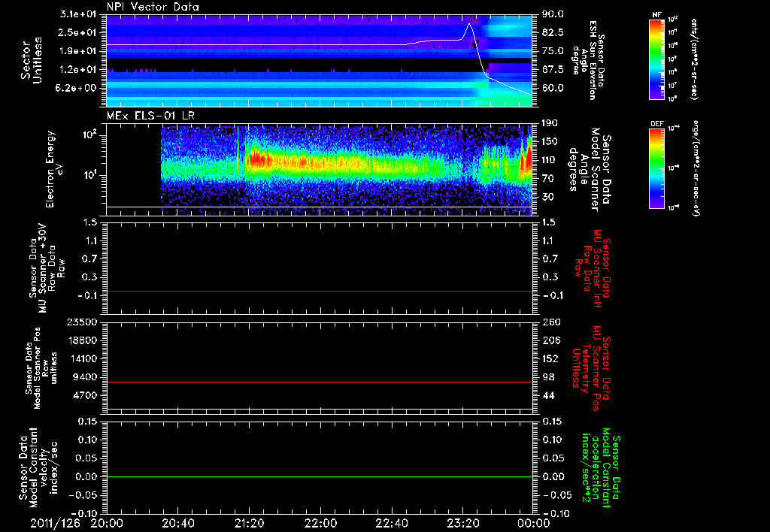Click the 00:00 end time label
The height and width of the screenshot is (532, 770).
click(533, 523)
